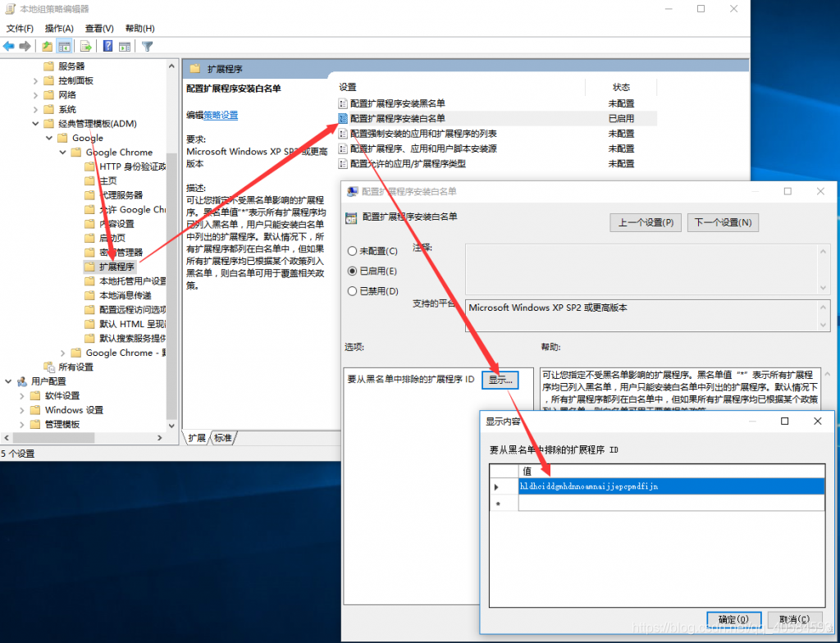
Task: Toggle the show/hide action pane toolbar icon
Action: coord(125,47)
